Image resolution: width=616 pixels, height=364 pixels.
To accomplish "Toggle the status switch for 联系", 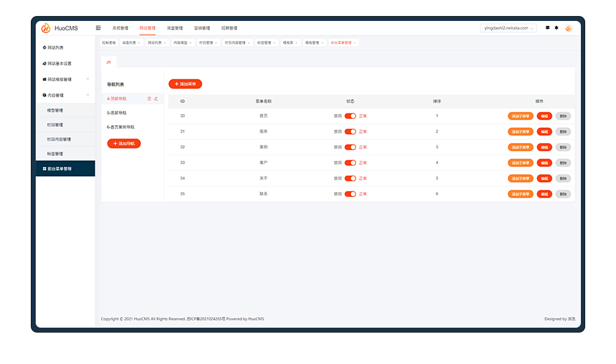I will (350, 194).
